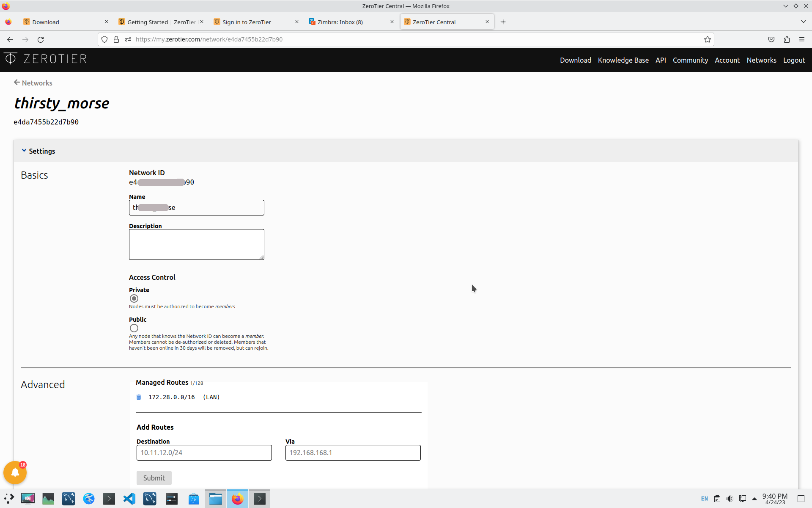
Task: Open the Knowledge Base menu item
Action: (x=623, y=60)
